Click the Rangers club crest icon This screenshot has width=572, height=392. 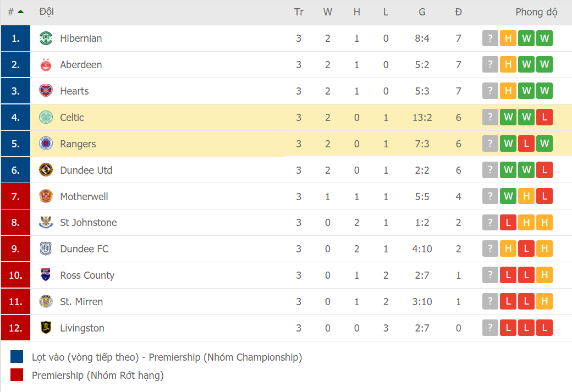(46, 144)
